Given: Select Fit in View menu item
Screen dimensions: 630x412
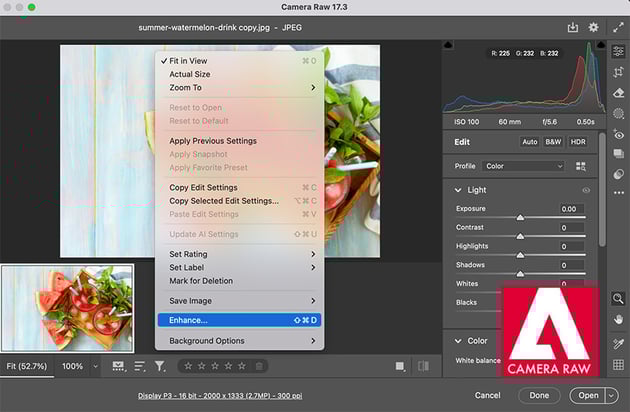Looking at the screenshot, I should pyautogui.click(x=239, y=61).
